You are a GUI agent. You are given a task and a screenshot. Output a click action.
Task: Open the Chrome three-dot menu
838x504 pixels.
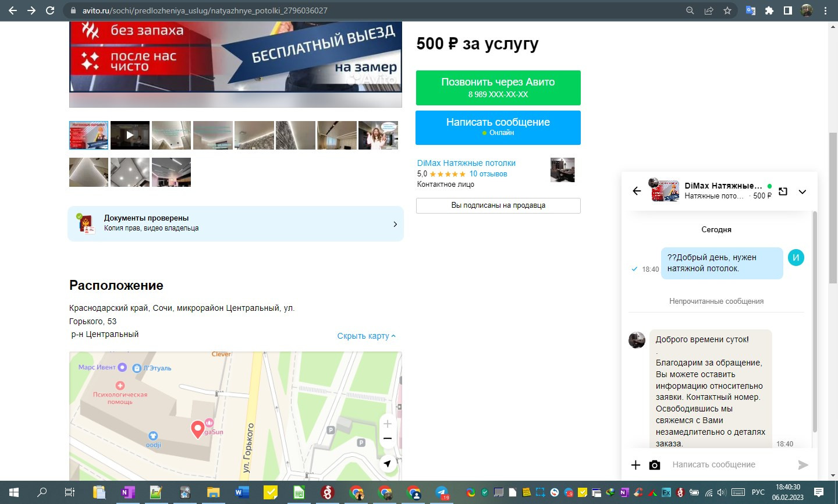pyautogui.click(x=825, y=10)
